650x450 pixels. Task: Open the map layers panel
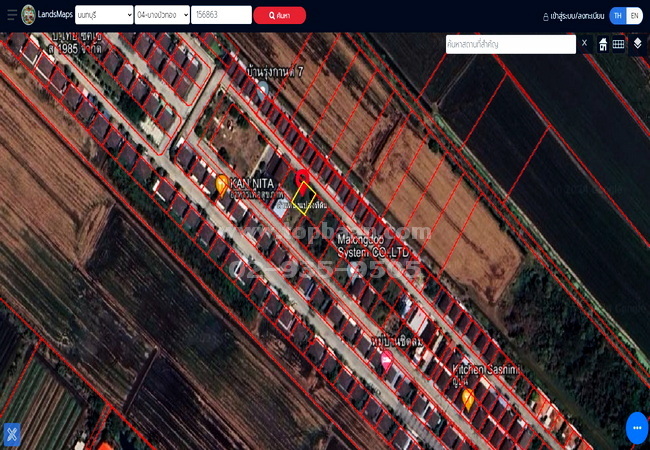tap(637, 44)
